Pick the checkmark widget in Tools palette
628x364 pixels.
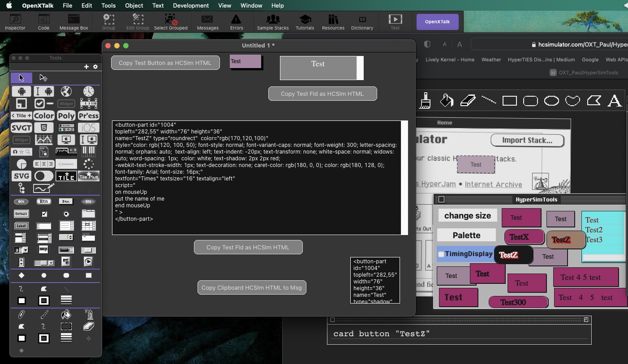coord(44,103)
